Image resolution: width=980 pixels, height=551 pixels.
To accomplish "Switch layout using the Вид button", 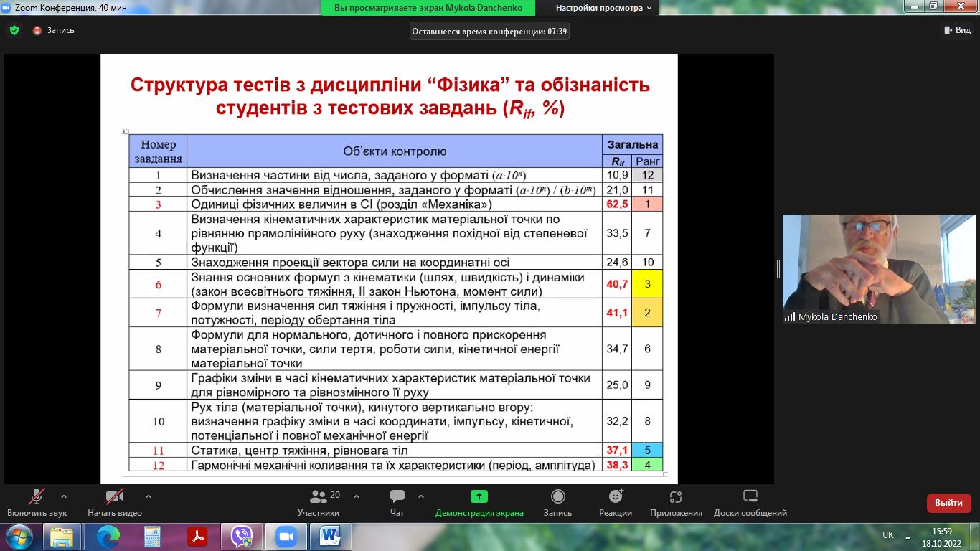I will (956, 30).
